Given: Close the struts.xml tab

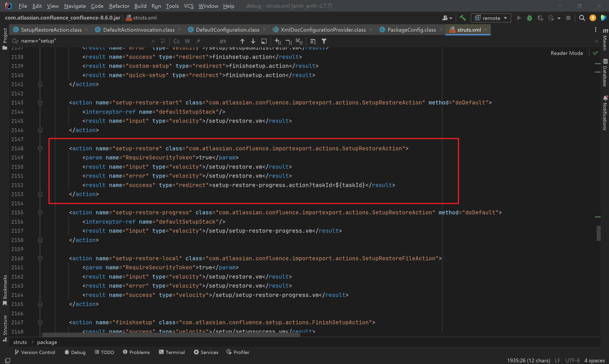Looking at the screenshot, I should [486, 30].
